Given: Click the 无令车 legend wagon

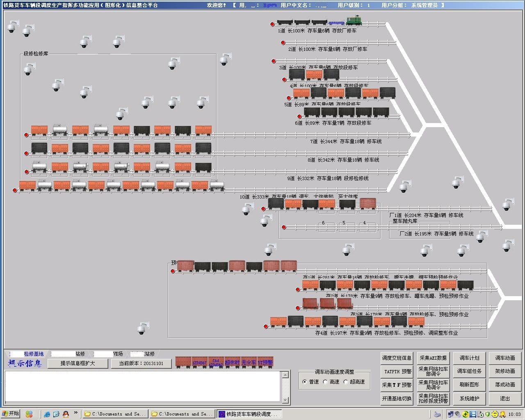Looking at the screenshot, I should (x=249, y=362).
